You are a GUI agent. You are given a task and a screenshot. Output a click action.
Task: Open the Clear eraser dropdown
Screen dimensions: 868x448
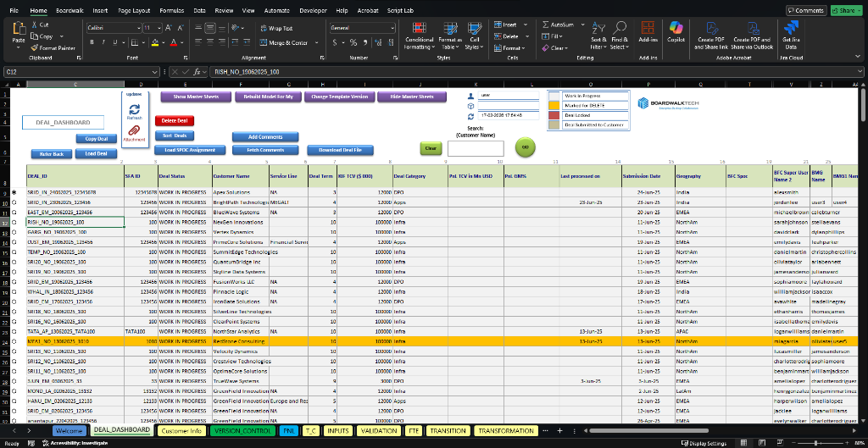(x=554, y=48)
